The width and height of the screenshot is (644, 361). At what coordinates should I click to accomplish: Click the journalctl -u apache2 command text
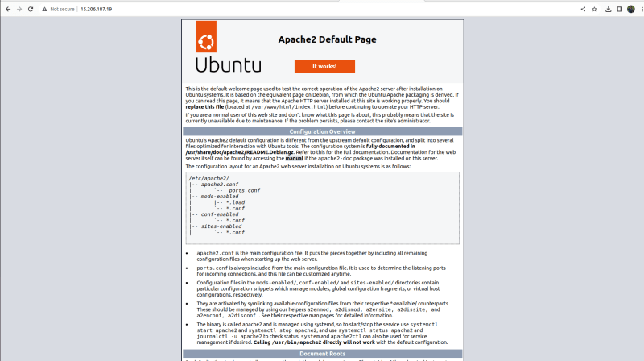[x=229, y=336]
